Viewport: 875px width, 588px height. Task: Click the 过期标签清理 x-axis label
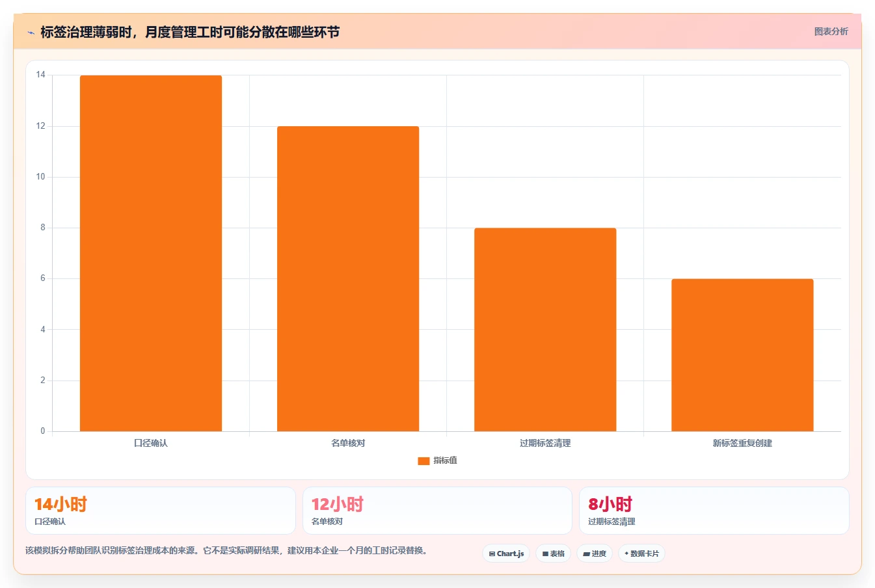coord(545,443)
